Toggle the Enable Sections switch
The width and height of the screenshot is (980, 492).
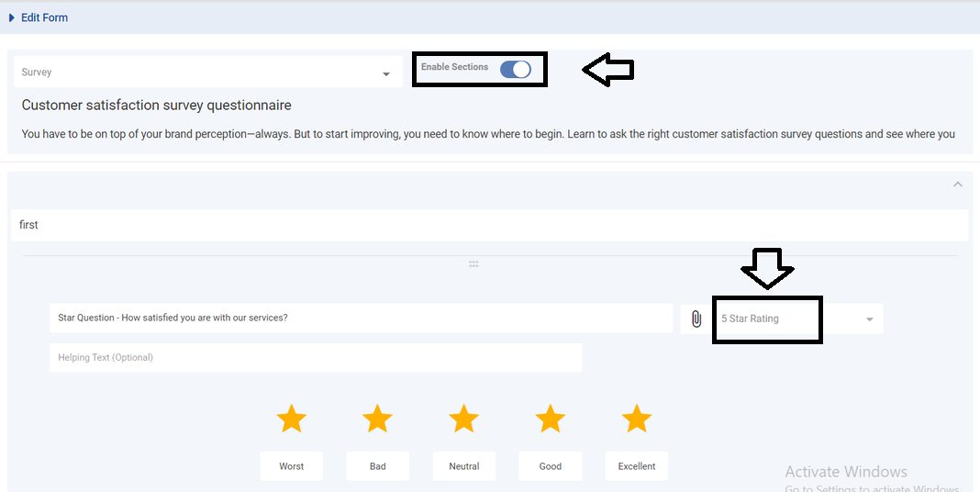tap(516, 70)
